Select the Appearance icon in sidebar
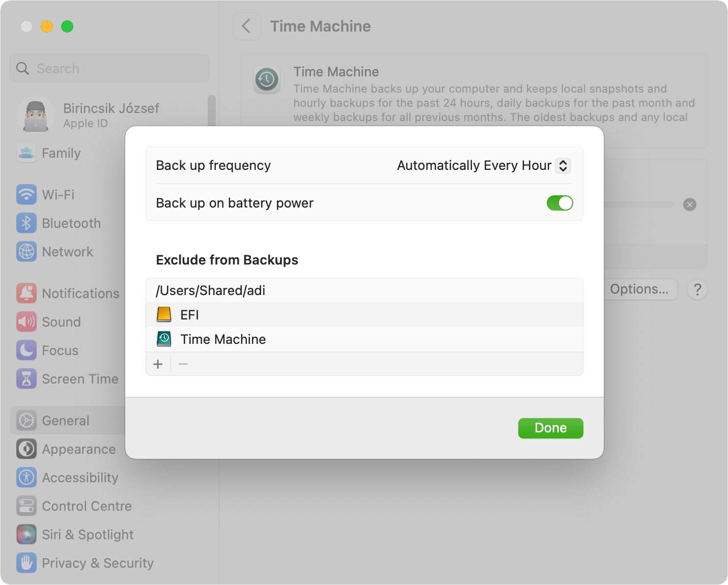 (26, 449)
